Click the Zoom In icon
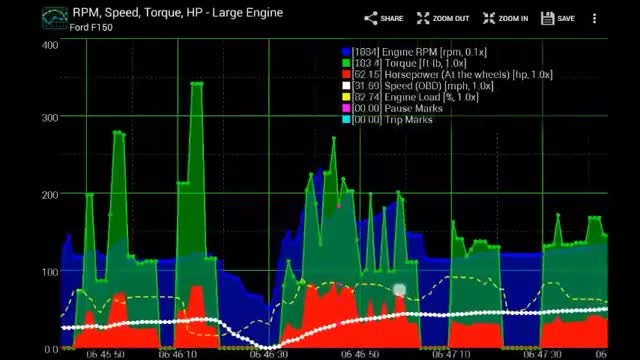 point(489,18)
